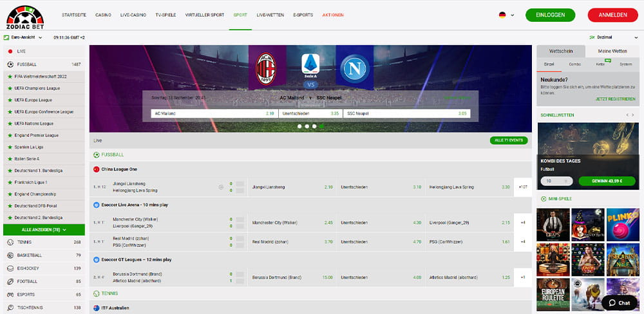This screenshot has width=644, height=314.
Task: Click Esoccer GT Leagues league icon
Action: click(97, 259)
